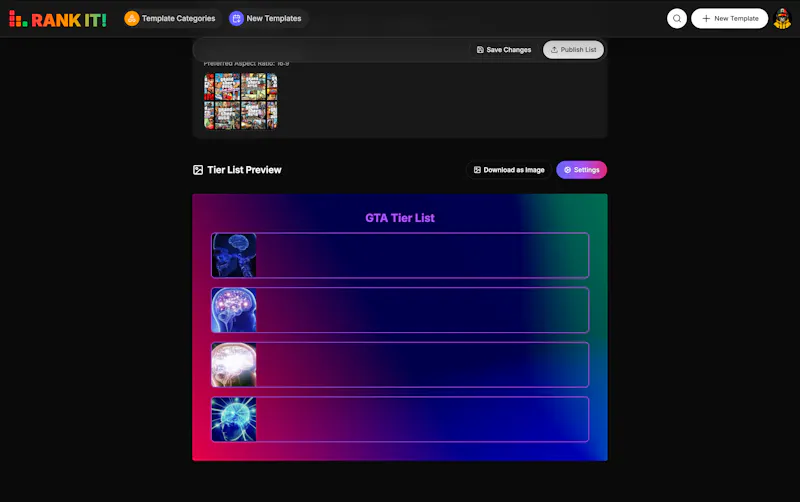Image resolution: width=800 pixels, height=502 pixels.
Task: Save Changes to the list
Action: [x=504, y=49]
